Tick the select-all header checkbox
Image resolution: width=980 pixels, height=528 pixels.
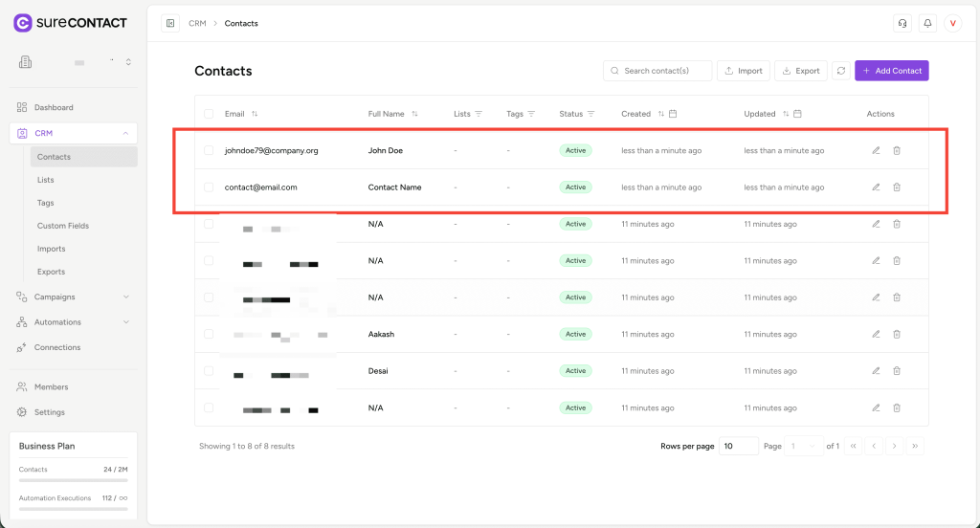209,114
